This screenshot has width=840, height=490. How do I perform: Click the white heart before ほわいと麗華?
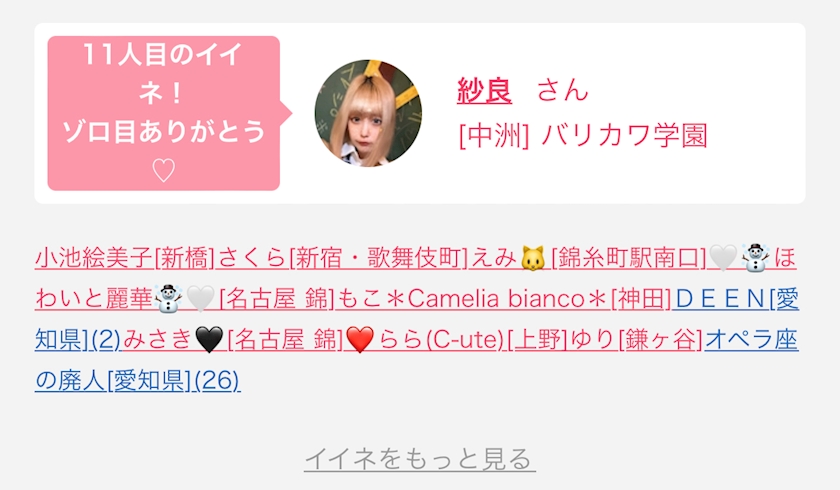click(x=723, y=258)
